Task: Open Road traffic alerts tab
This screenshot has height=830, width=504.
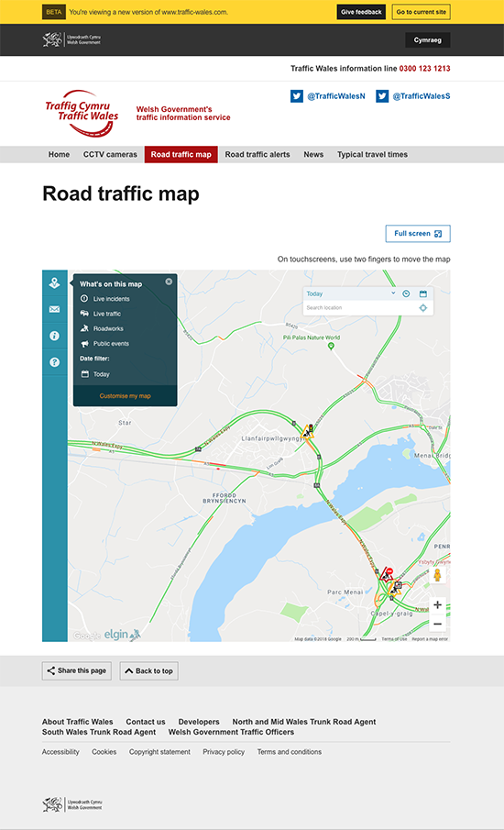Action: point(257,155)
